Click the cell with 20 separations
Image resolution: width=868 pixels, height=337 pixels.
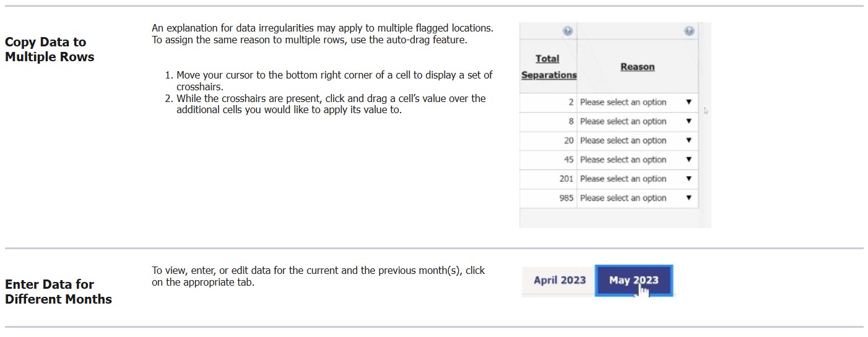(x=549, y=141)
